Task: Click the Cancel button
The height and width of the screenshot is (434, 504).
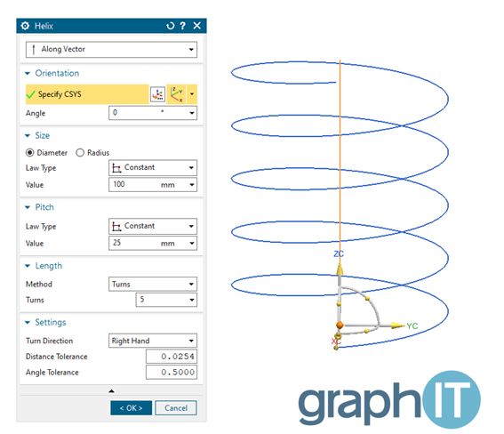Action: 176,408
